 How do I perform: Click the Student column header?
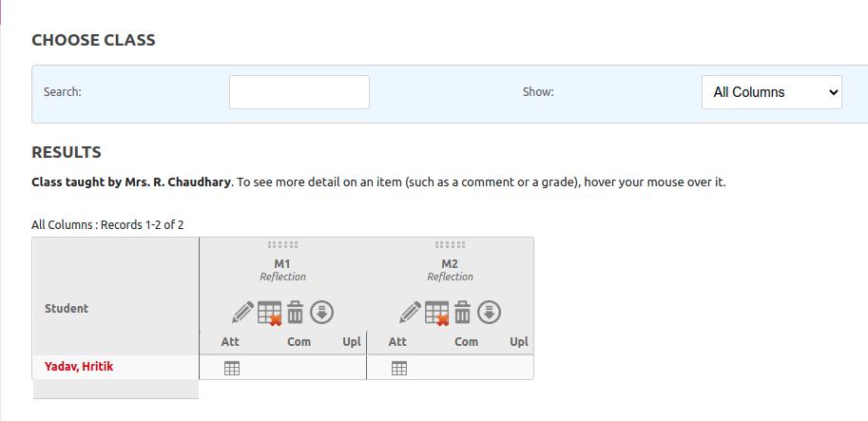pyautogui.click(x=67, y=308)
